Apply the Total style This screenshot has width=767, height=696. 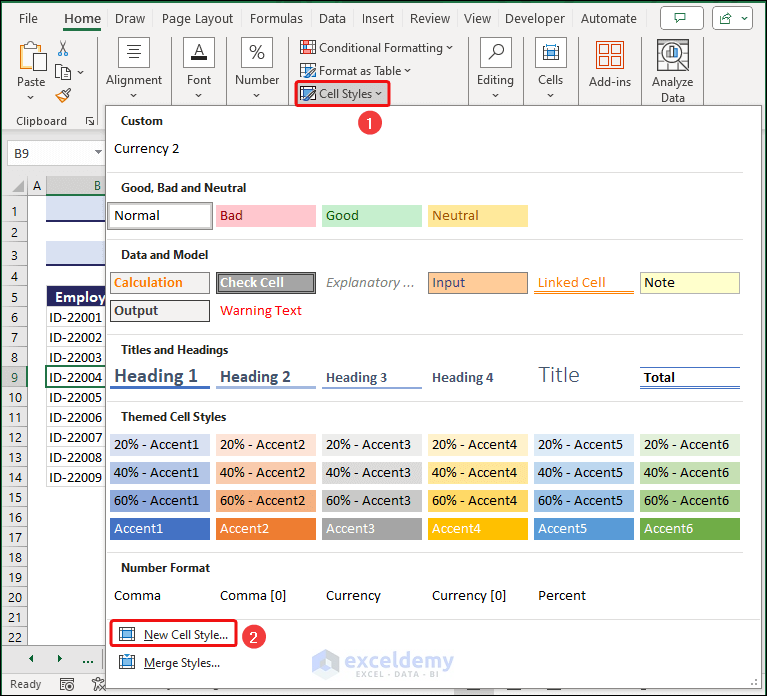tap(690, 377)
